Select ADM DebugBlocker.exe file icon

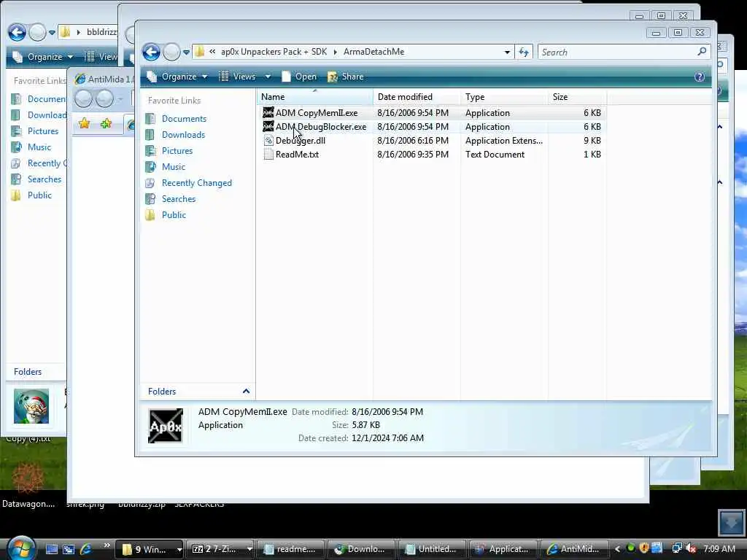coord(268,127)
